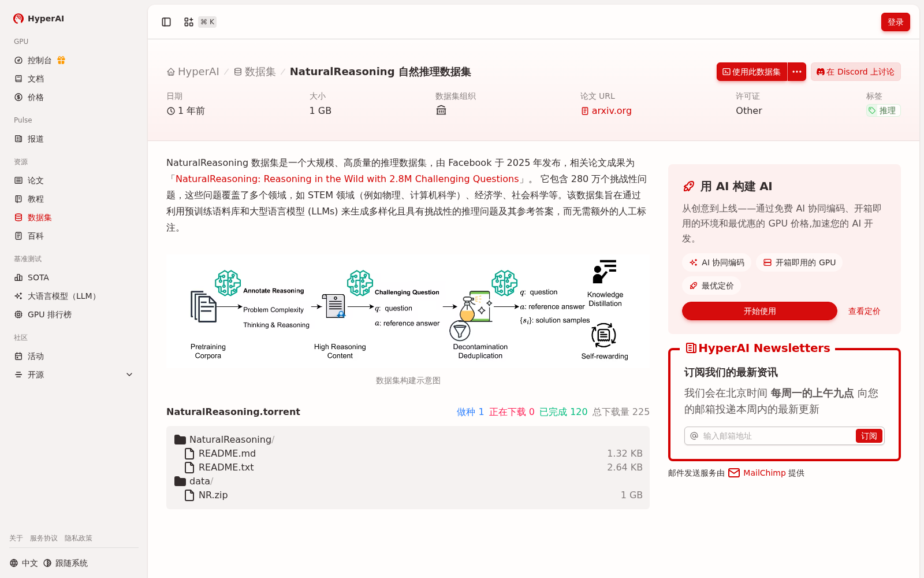Click the 关于 footer link

click(x=16, y=538)
